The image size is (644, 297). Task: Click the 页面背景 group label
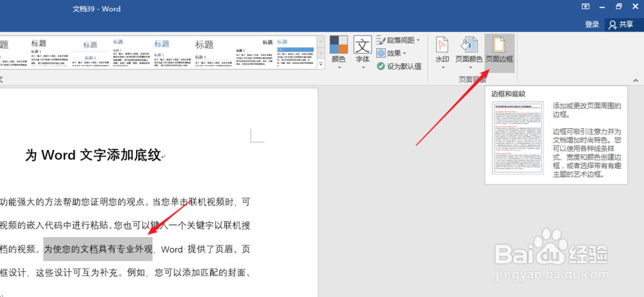coord(472,80)
